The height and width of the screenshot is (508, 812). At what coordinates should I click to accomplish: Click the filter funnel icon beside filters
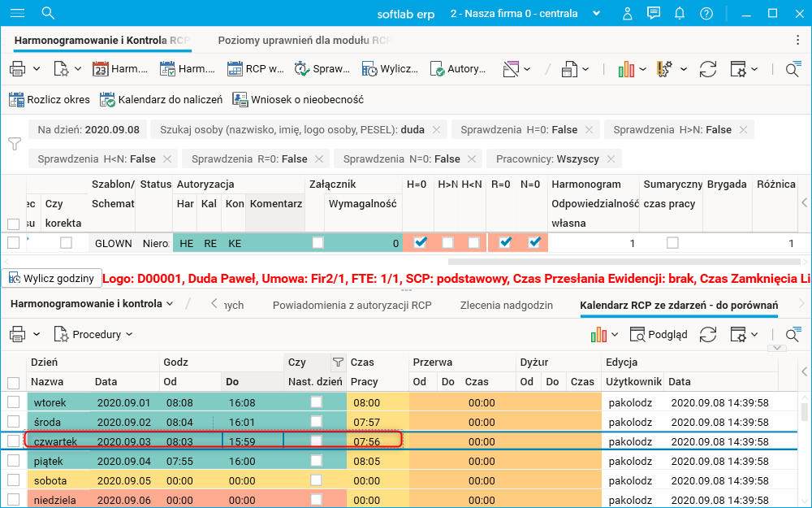point(14,144)
